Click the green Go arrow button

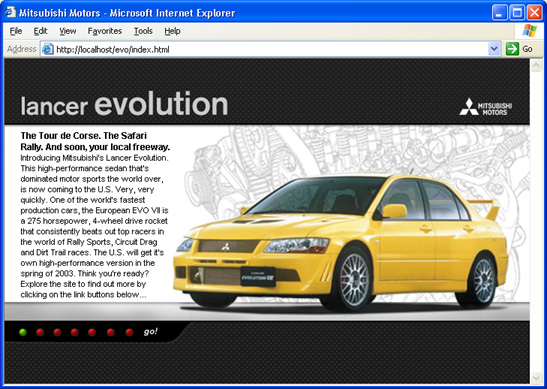[x=512, y=49]
